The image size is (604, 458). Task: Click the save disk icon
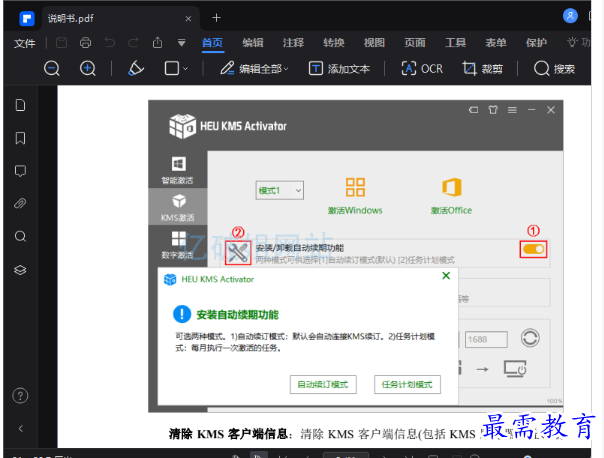coord(62,42)
